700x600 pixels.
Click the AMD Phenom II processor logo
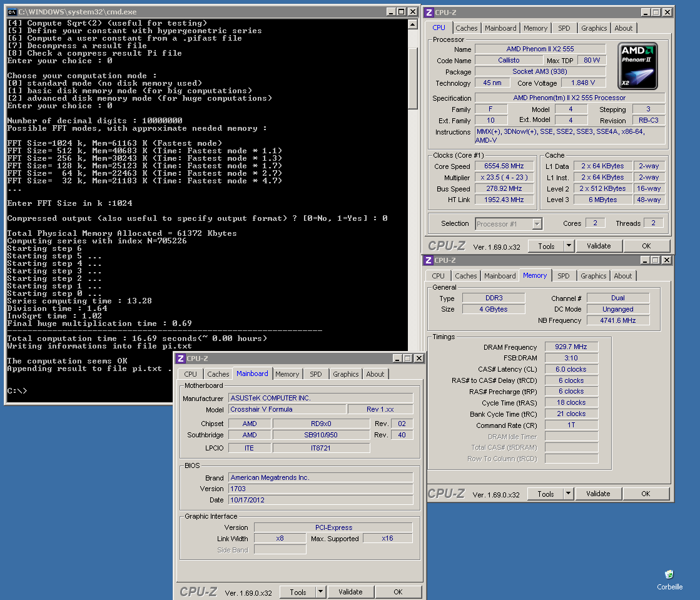tap(637, 66)
